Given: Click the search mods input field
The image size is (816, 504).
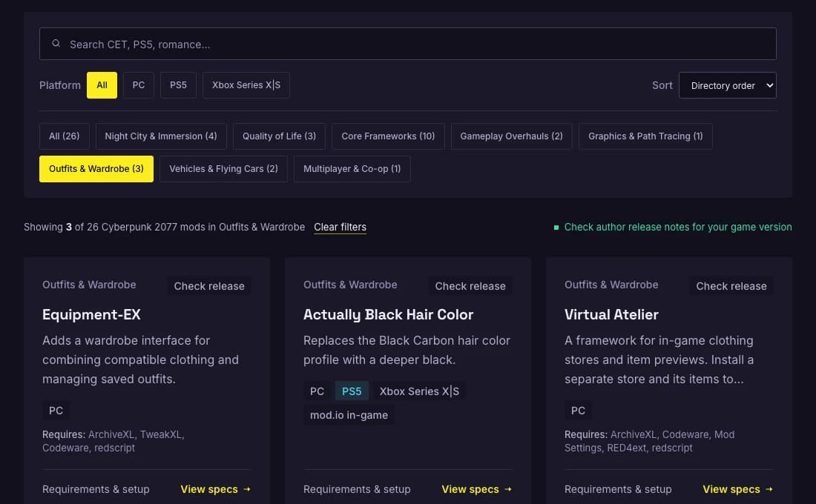Looking at the screenshot, I should pos(407,44).
